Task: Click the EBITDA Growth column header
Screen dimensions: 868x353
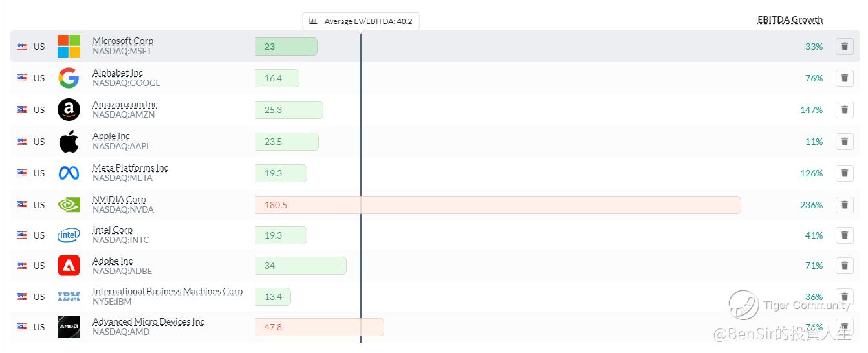Action: point(790,20)
